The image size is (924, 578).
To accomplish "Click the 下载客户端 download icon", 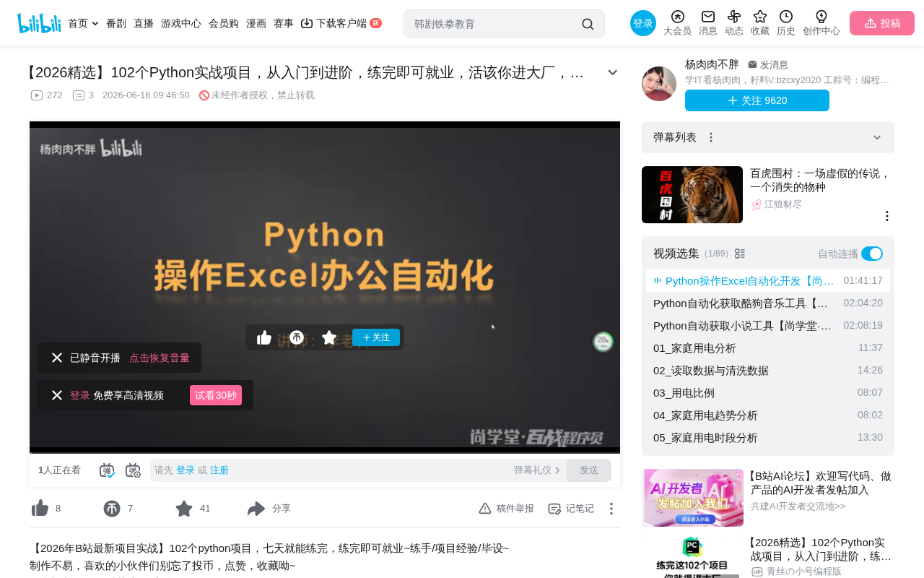I will [307, 23].
